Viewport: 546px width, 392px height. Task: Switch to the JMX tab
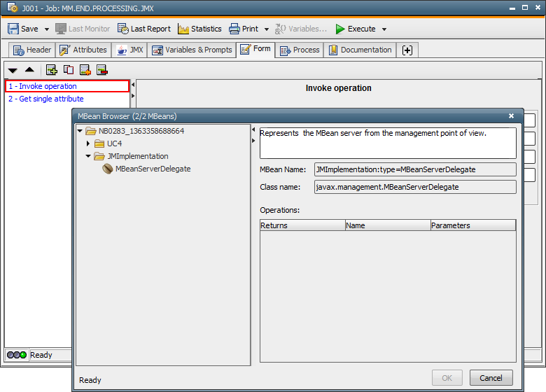[129, 50]
